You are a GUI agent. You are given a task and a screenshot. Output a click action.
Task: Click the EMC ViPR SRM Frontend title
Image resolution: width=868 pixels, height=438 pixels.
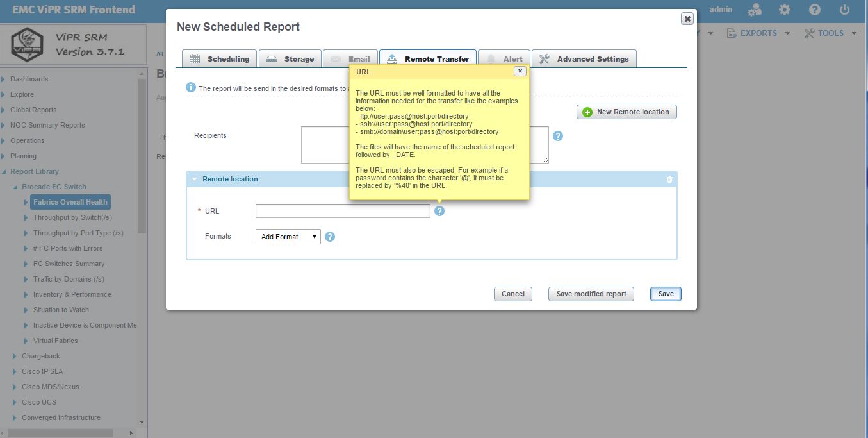pos(74,10)
